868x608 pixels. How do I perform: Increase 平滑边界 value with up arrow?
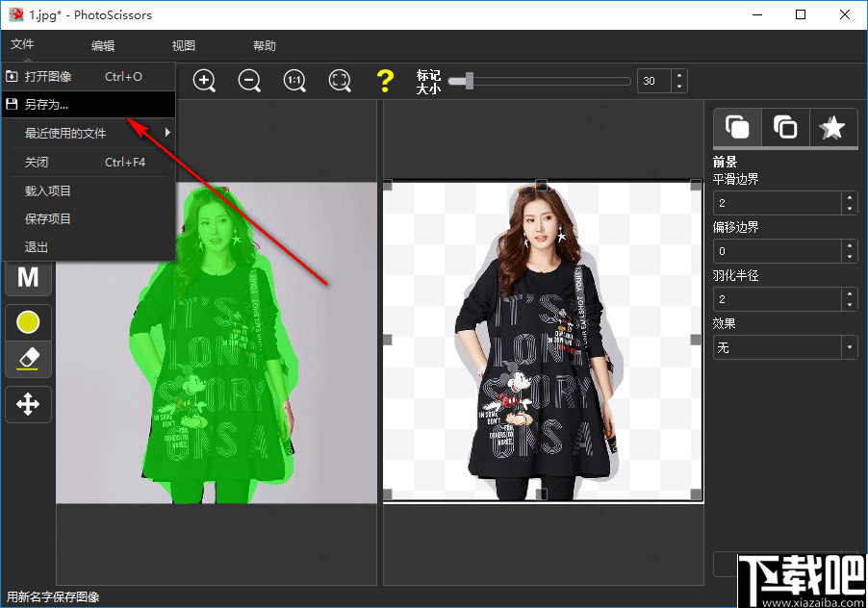click(850, 197)
